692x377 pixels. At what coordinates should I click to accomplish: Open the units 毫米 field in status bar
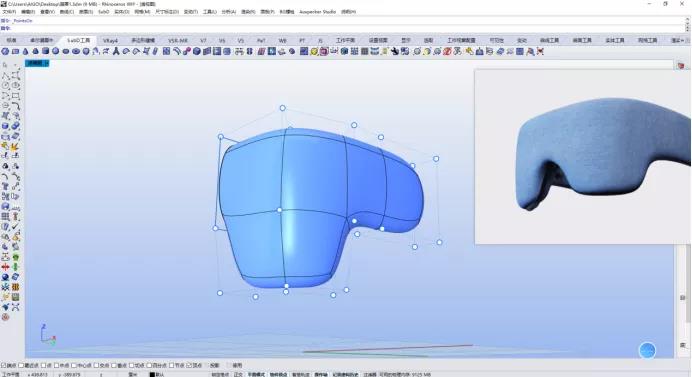pyautogui.click(x=133, y=374)
